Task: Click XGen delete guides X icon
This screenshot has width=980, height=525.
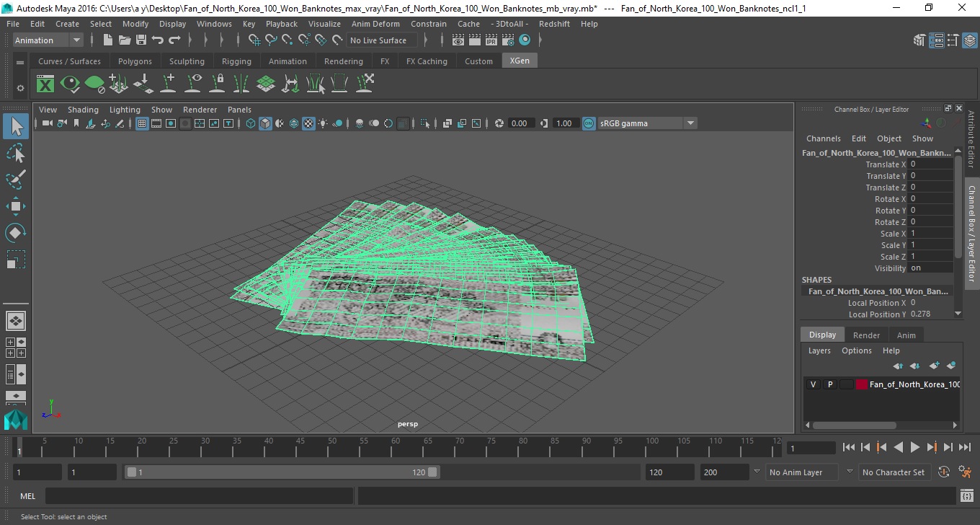Action: pyautogui.click(x=364, y=84)
